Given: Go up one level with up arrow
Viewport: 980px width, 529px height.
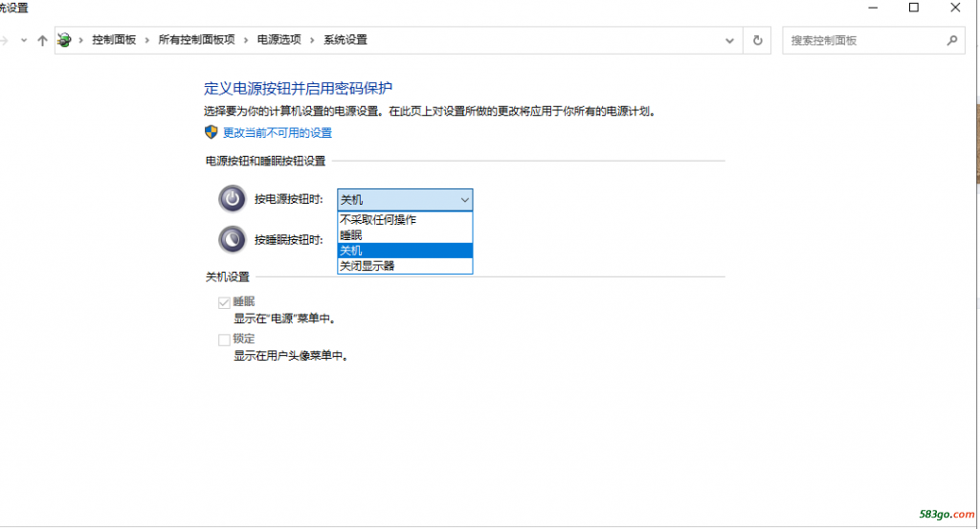Looking at the screenshot, I should coord(42,40).
